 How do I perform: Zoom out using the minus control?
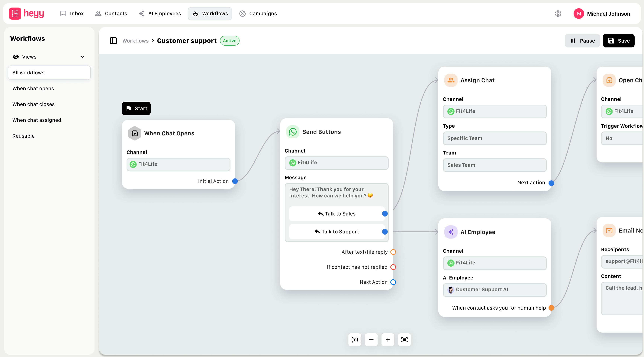pos(371,339)
